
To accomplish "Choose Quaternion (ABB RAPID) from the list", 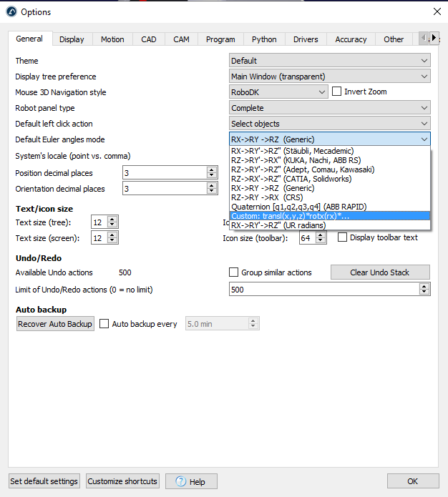I will click(298, 207).
